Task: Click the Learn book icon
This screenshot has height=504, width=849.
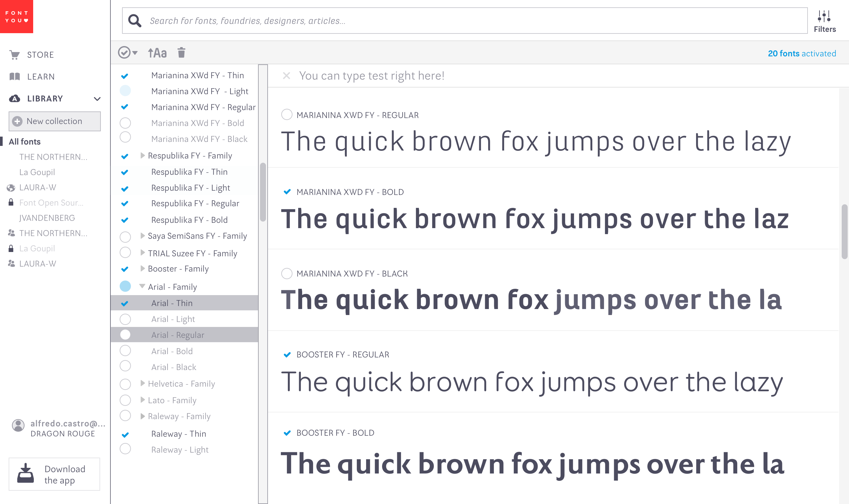Action: [15, 76]
